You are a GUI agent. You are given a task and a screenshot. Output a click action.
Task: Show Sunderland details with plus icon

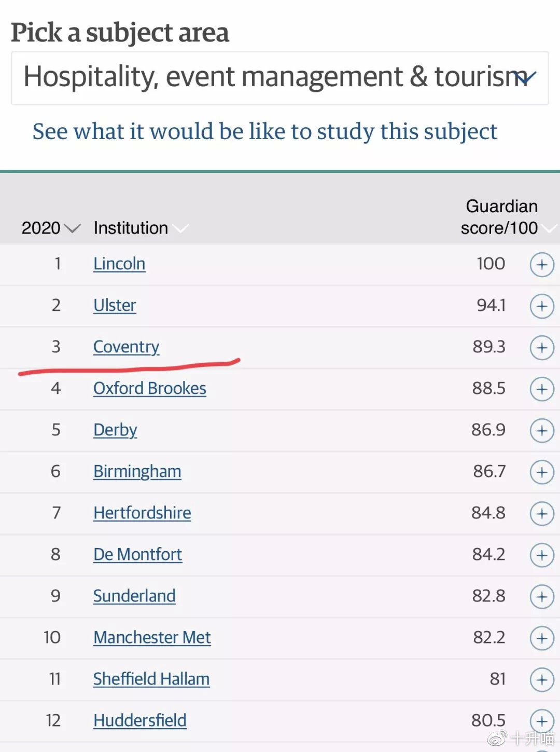click(542, 597)
